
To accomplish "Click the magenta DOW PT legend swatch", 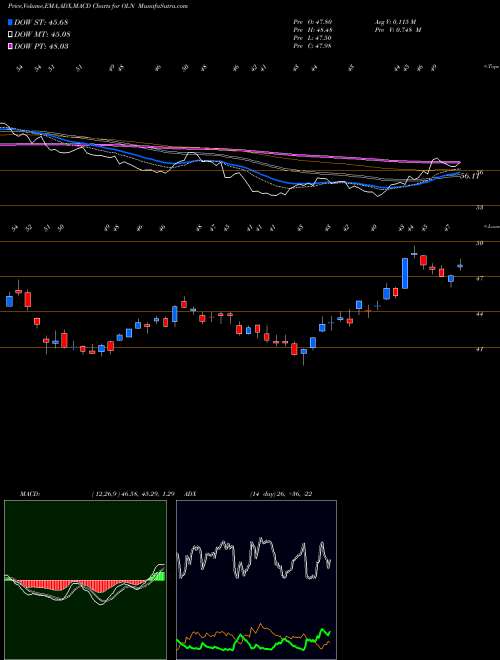I will click(x=11, y=46).
